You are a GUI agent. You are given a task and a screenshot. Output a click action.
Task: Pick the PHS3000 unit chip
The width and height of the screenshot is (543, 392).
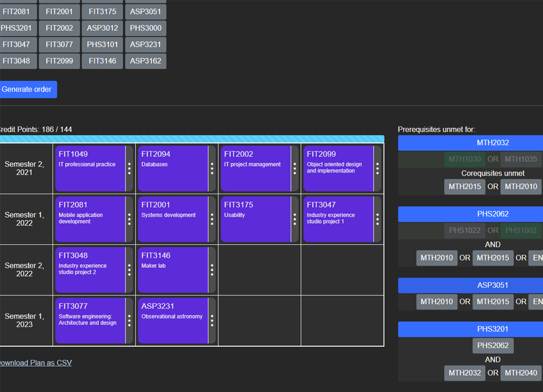145,28
